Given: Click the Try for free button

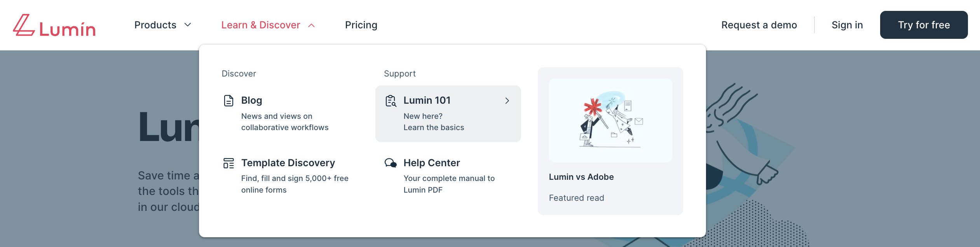Looking at the screenshot, I should pyautogui.click(x=924, y=25).
